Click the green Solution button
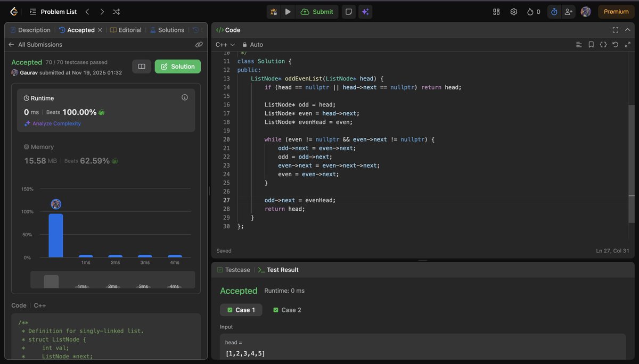Viewport: 639px width, 364px height. 178,67
